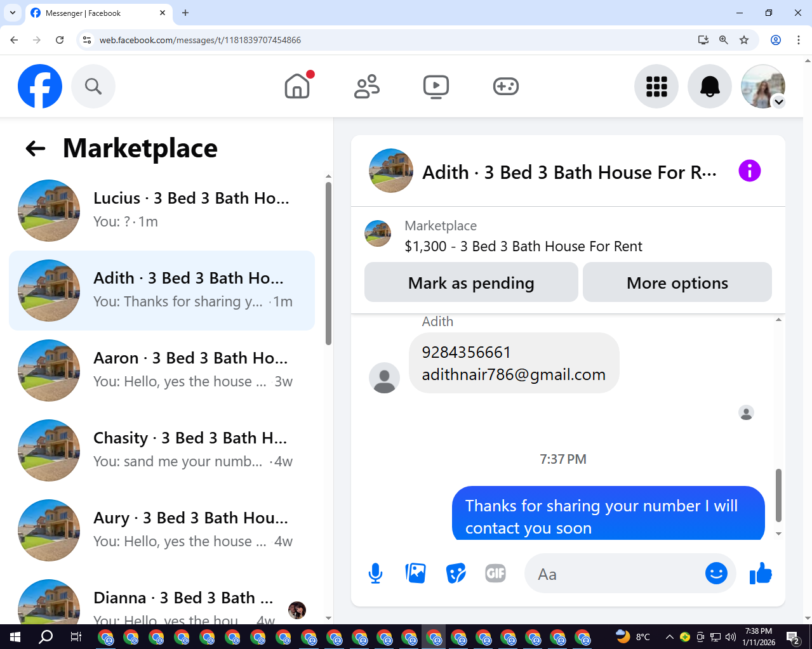The image size is (812, 649).
Task: Open Windows taskbar search
Action: [46, 637]
